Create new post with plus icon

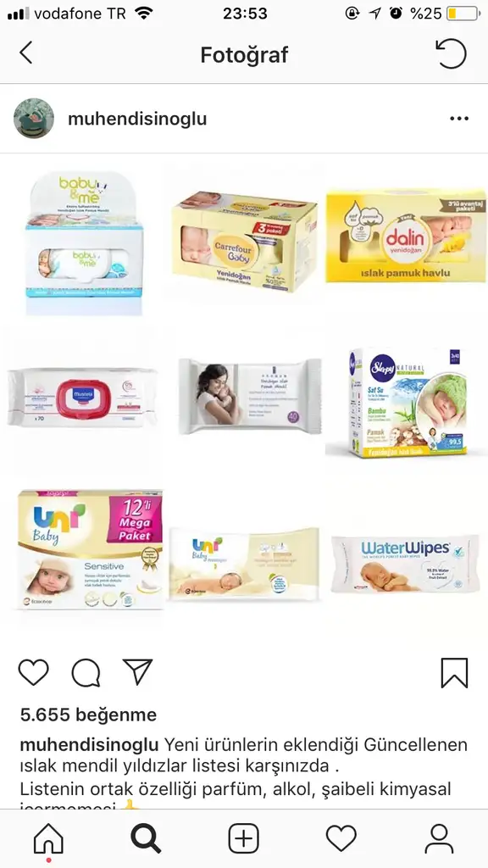click(243, 838)
